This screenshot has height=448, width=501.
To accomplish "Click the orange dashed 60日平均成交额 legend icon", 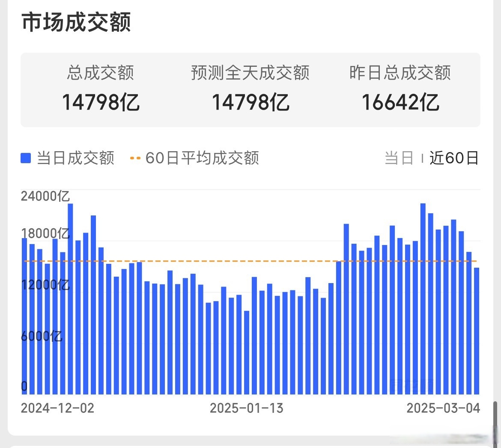I will pyautogui.click(x=135, y=158).
